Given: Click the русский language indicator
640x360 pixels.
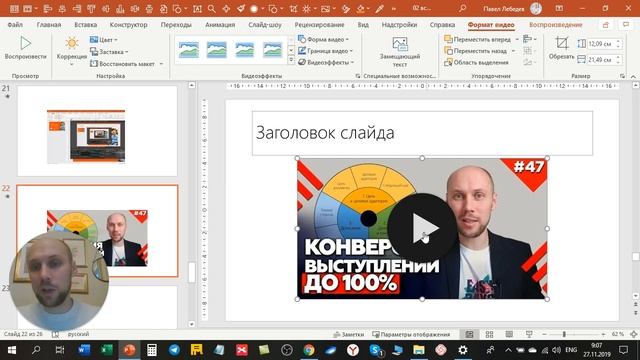Looking at the screenshot, I should [x=78, y=334].
